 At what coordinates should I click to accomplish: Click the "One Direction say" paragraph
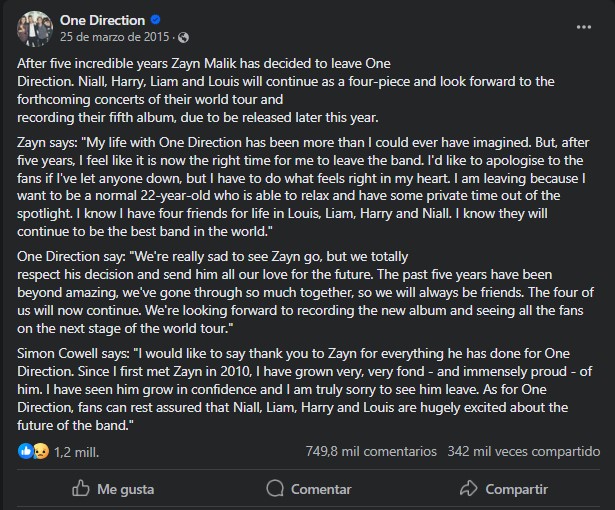(300, 292)
